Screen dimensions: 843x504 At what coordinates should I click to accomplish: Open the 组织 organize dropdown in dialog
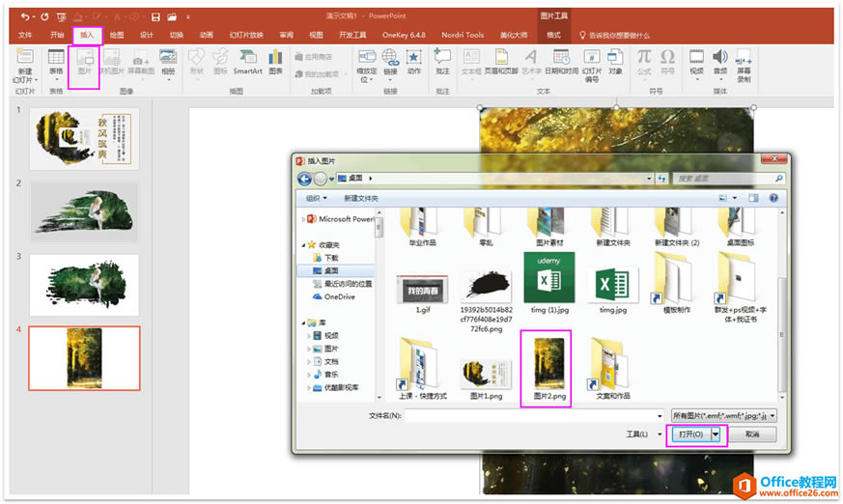tap(316, 198)
